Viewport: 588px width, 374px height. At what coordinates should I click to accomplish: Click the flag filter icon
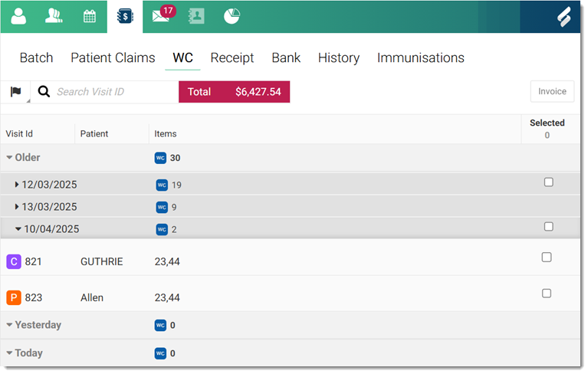point(16,91)
